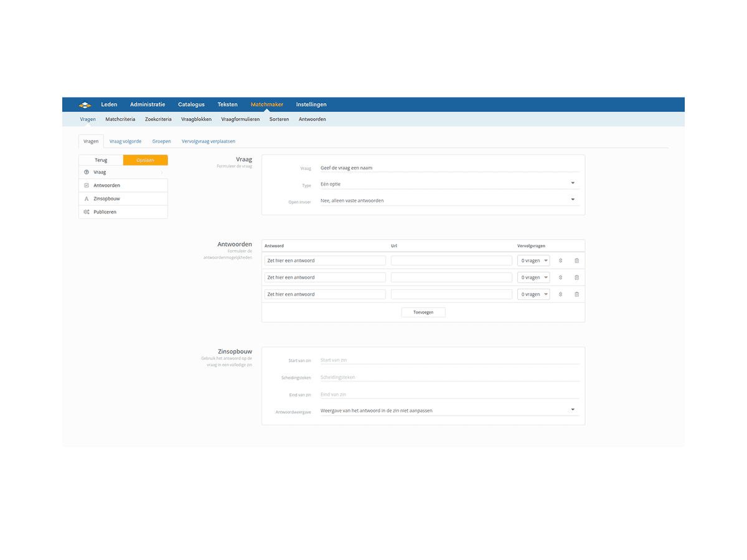The image size is (747, 560).
Task: Go to Matchcriteria in the sub navigation
Action: point(120,119)
